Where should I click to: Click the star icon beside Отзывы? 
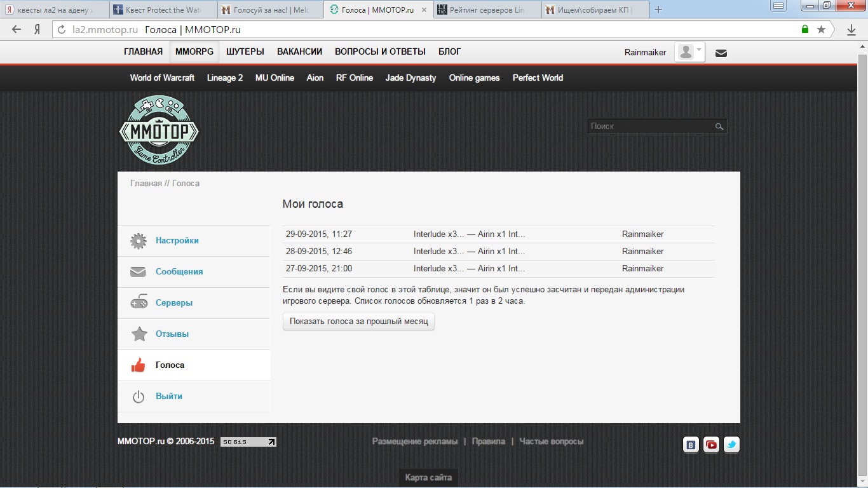pos(139,334)
